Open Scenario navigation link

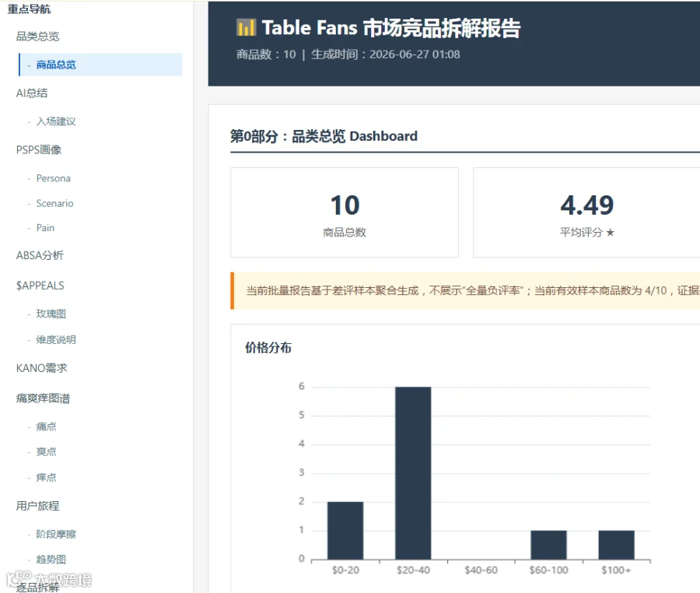point(54,203)
